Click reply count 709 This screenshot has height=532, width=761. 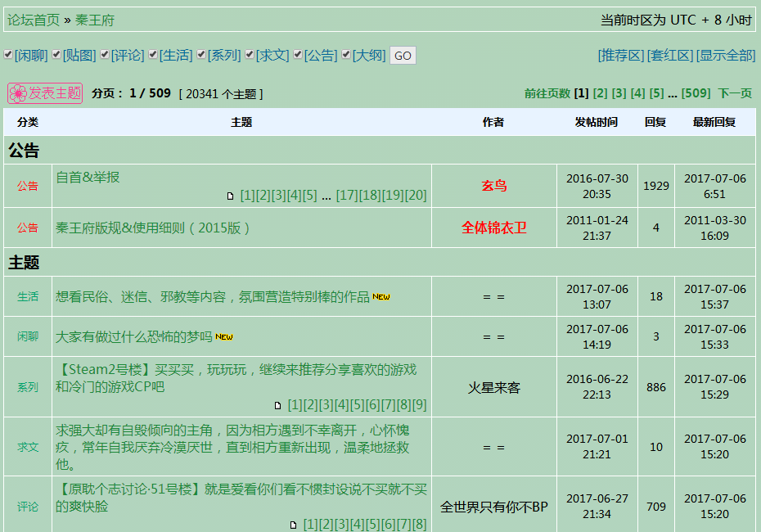click(656, 507)
